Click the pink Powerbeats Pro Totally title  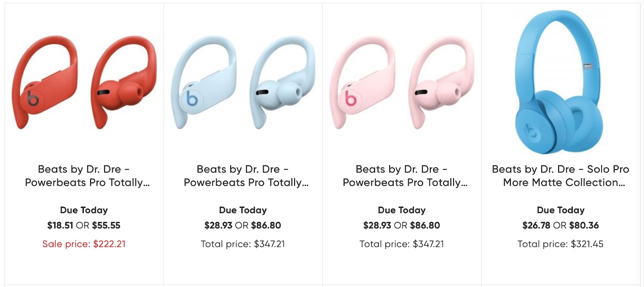(x=405, y=176)
